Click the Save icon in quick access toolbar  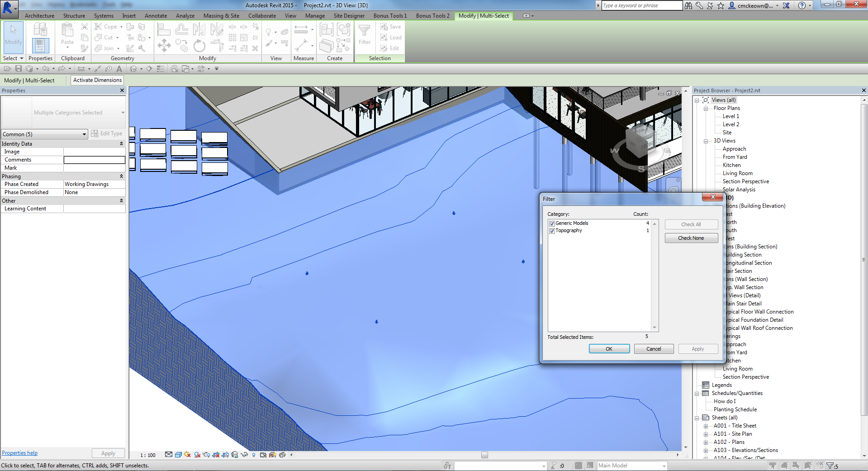click(19, 69)
